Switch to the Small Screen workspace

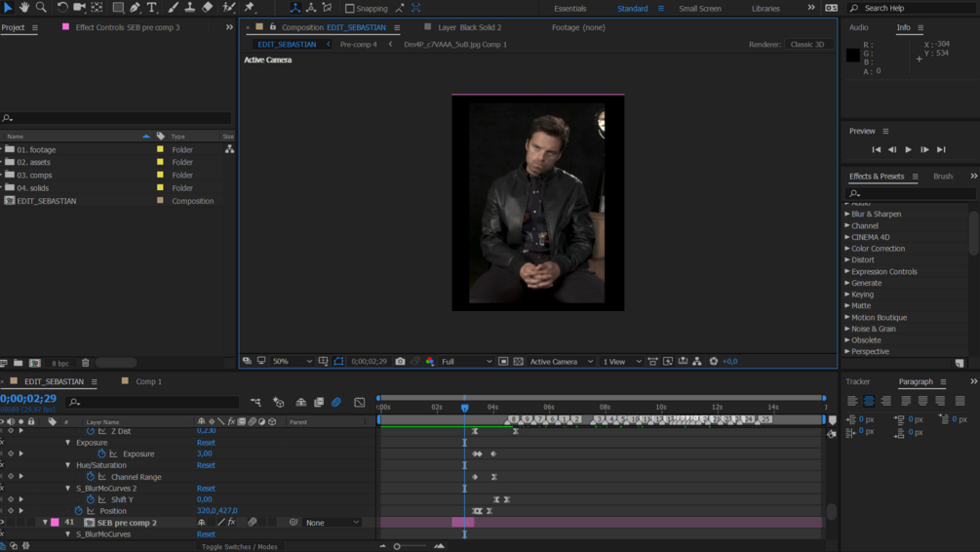coord(700,9)
